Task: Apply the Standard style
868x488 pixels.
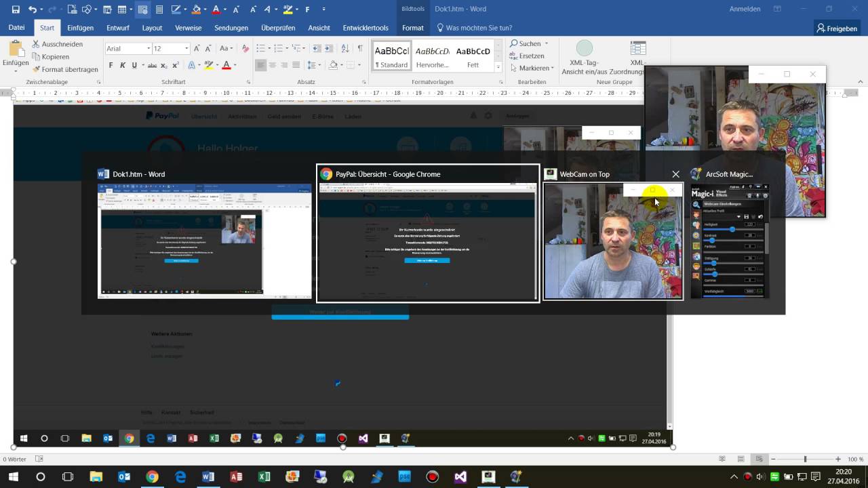Action: 392,57
